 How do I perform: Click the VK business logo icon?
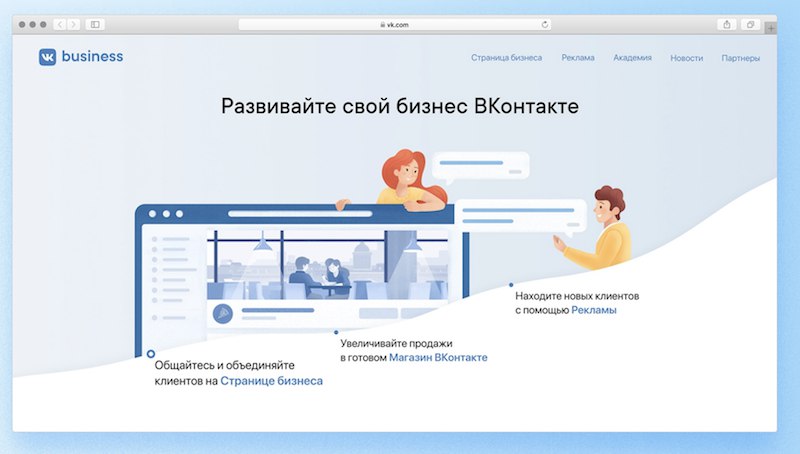click(x=47, y=57)
